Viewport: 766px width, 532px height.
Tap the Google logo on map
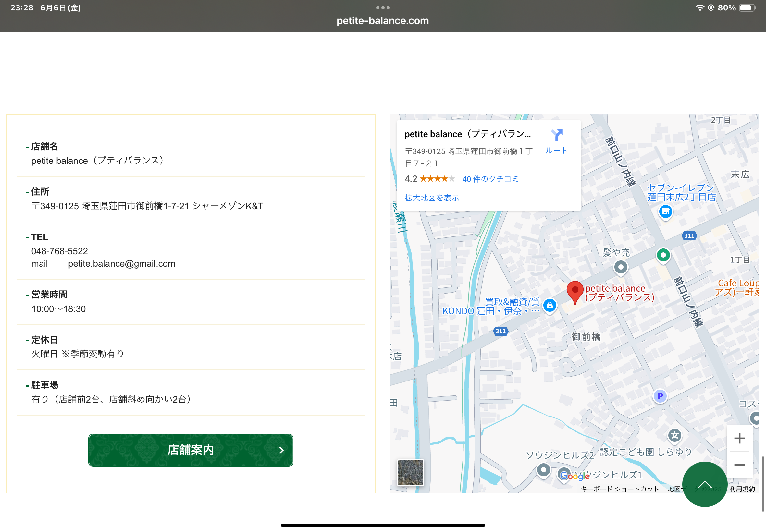575,476
